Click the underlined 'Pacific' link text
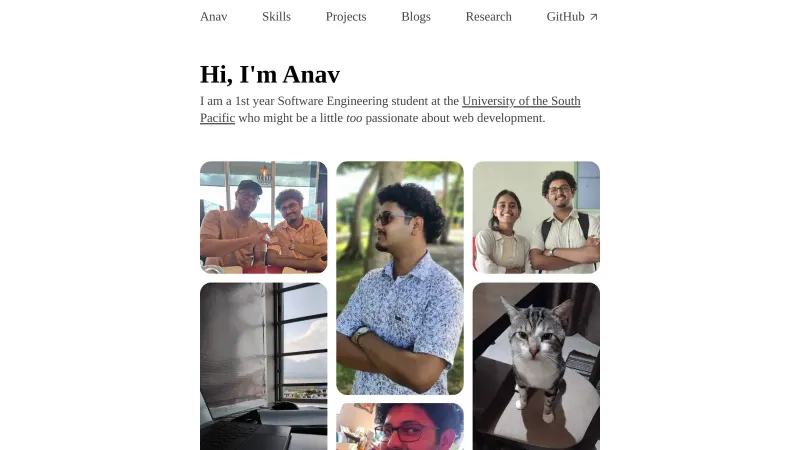This screenshot has height=450, width=800. [217, 118]
